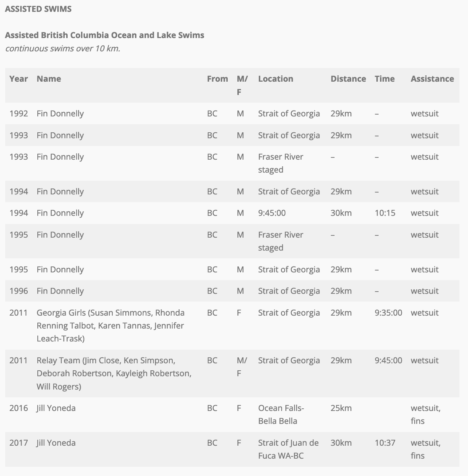This screenshot has height=476, width=468.
Task: Click the Year column header
Action: click(18, 79)
